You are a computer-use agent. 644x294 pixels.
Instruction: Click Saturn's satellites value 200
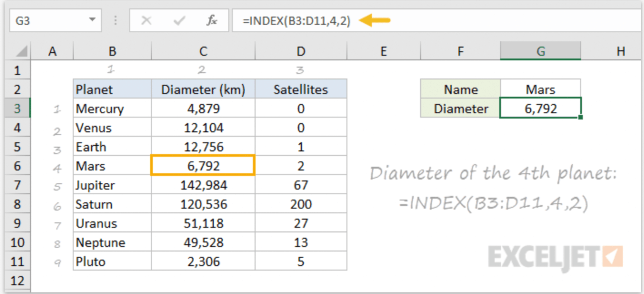pyautogui.click(x=301, y=204)
